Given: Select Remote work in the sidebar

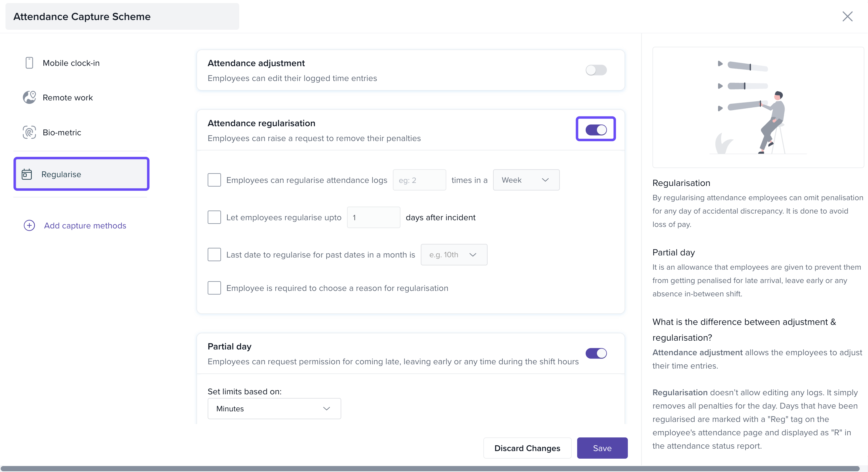Looking at the screenshot, I should pyautogui.click(x=68, y=98).
